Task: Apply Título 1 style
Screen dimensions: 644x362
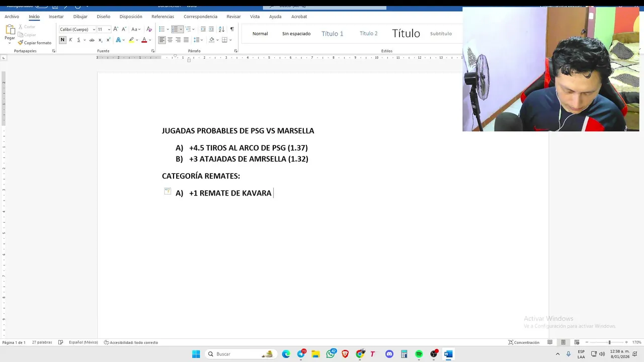Action: [333, 34]
